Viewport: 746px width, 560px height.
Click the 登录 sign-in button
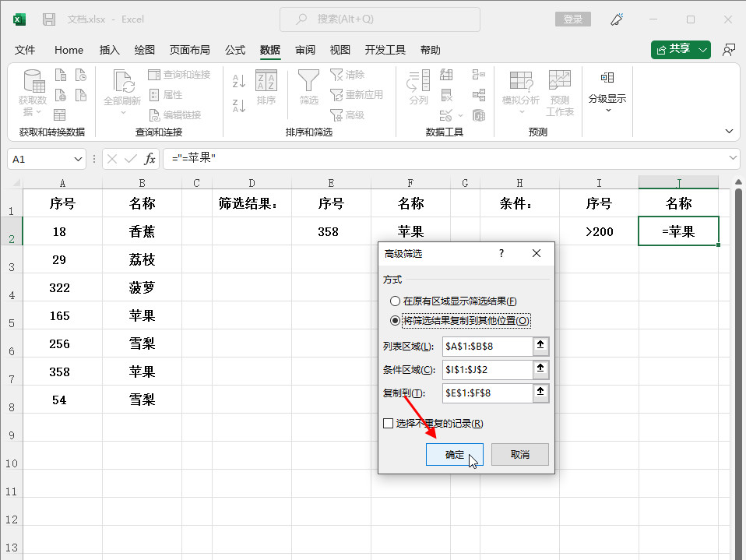pyautogui.click(x=573, y=19)
